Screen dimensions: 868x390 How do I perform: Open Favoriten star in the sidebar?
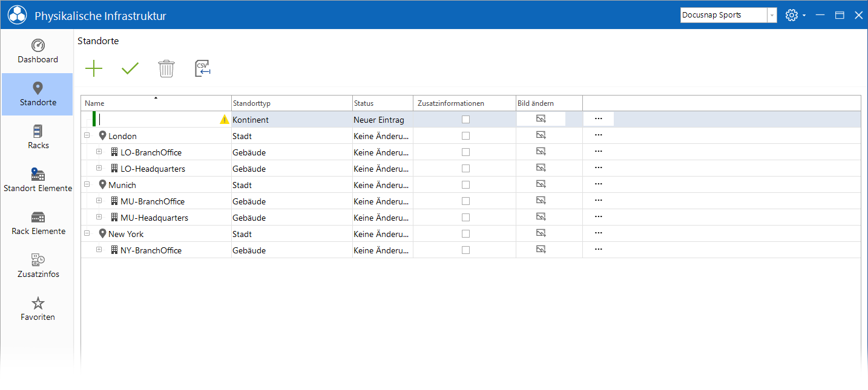coord(38,308)
